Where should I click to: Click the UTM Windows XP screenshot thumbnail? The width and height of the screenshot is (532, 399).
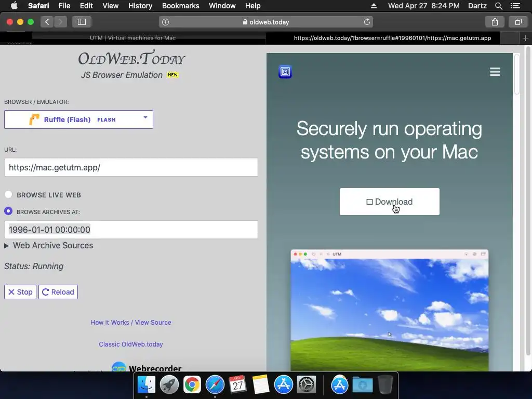pyautogui.click(x=390, y=311)
